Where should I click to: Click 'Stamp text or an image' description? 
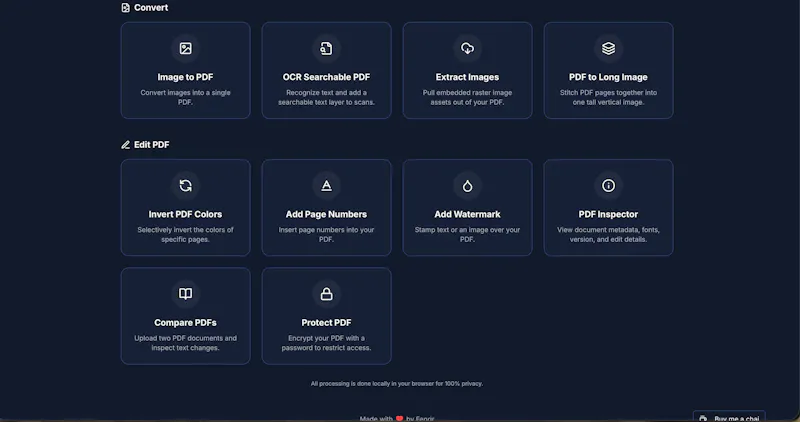467,235
